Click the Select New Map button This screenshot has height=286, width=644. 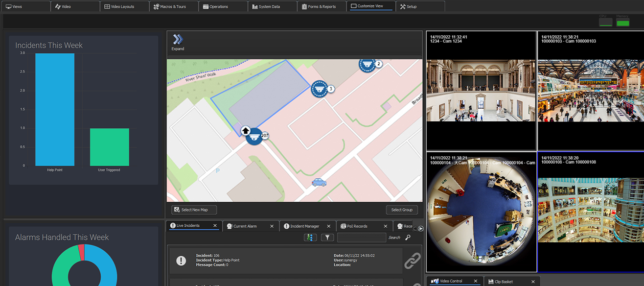click(194, 210)
